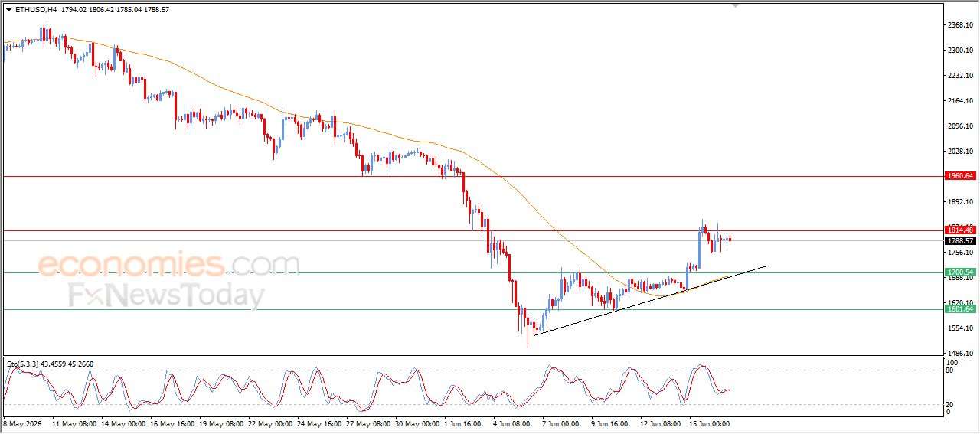Viewport: 980px width, 434px height.
Task: Select the green 1601.64 price label
Action: pyautogui.click(x=960, y=309)
